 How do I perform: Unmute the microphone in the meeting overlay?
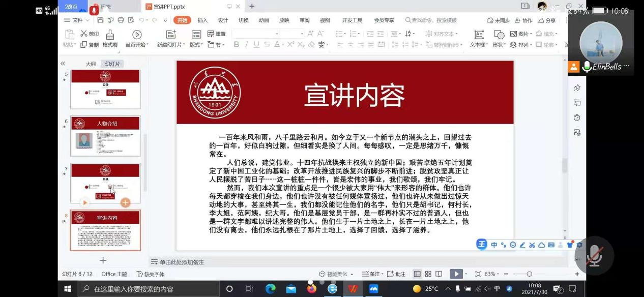tap(593, 256)
